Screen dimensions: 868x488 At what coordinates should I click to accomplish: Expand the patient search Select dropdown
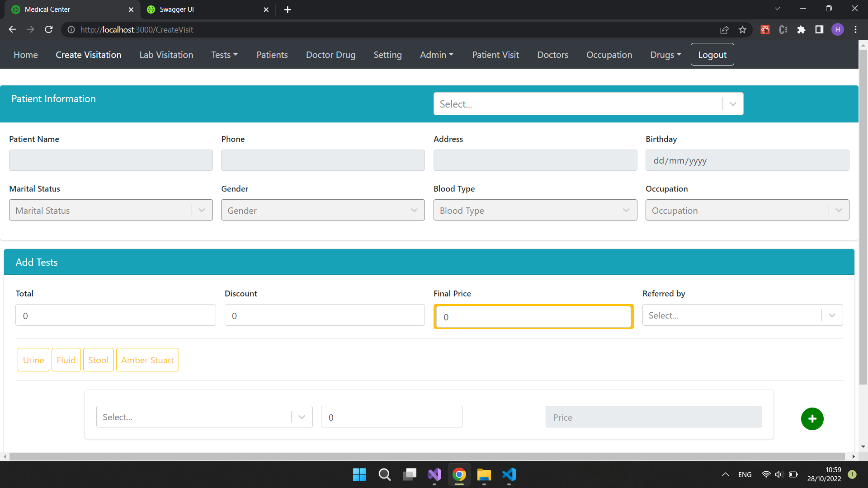[588, 104]
